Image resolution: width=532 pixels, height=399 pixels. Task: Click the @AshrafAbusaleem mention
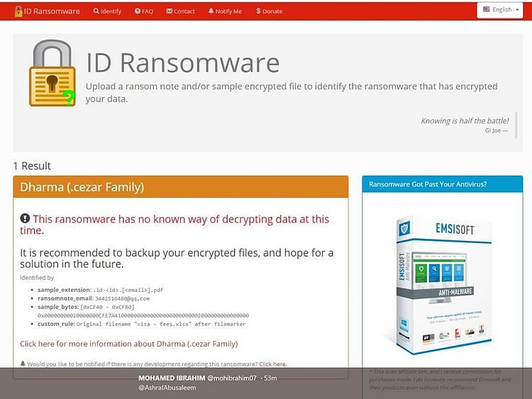coord(167,388)
